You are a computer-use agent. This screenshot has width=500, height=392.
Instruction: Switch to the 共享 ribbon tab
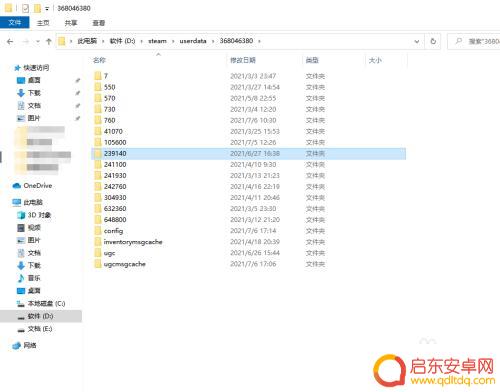[71, 23]
